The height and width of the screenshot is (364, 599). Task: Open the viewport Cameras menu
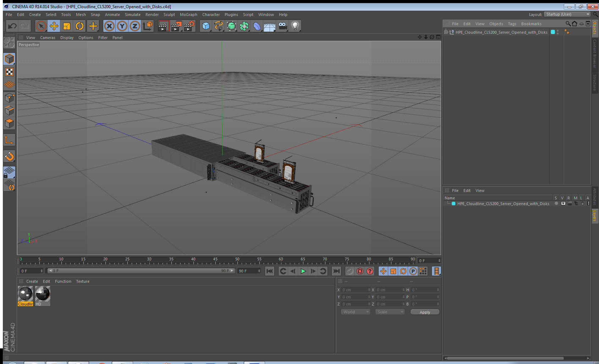tap(48, 38)
